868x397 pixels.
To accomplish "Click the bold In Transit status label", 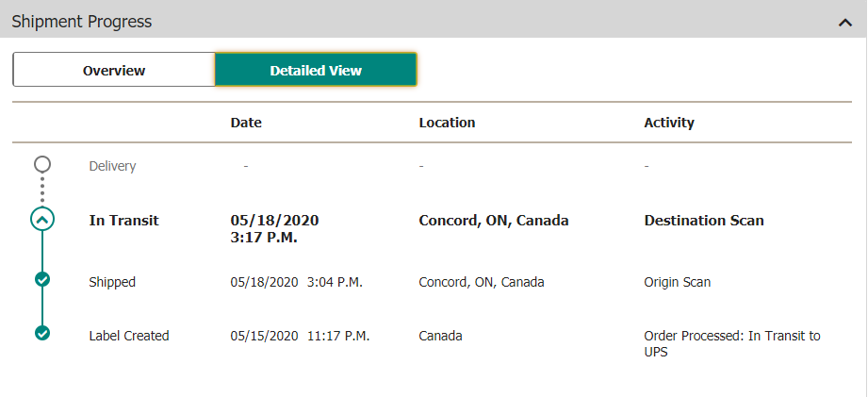I will pos(123,221).
